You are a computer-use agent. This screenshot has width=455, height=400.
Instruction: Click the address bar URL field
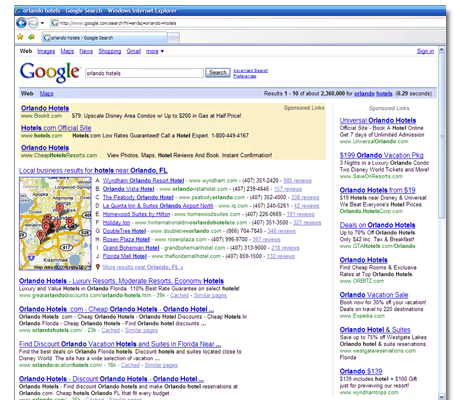(x=247, y=23)
